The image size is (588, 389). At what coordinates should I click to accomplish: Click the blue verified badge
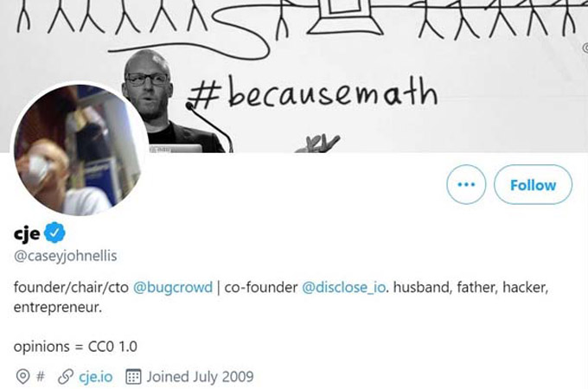(54, 233)
